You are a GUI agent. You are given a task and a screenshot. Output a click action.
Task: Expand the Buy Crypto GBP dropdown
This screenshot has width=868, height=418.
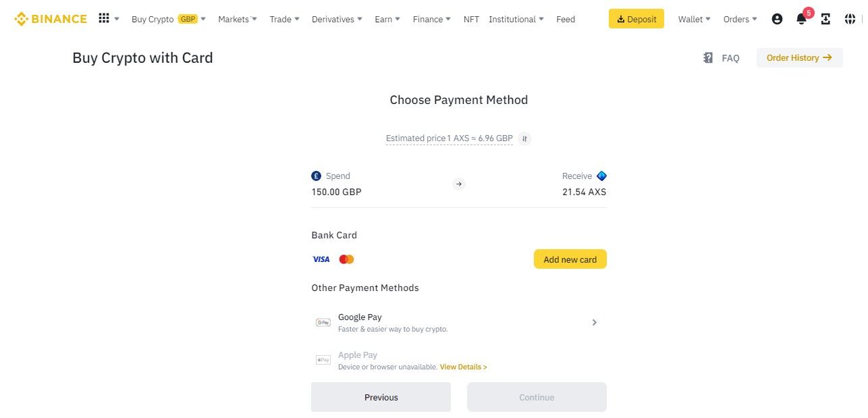click(x=169, y=19)
